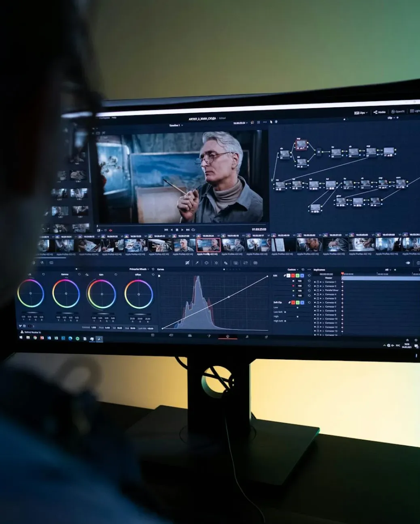
Task: Switch to the Color page tab
Action: (x=228, y=336)
